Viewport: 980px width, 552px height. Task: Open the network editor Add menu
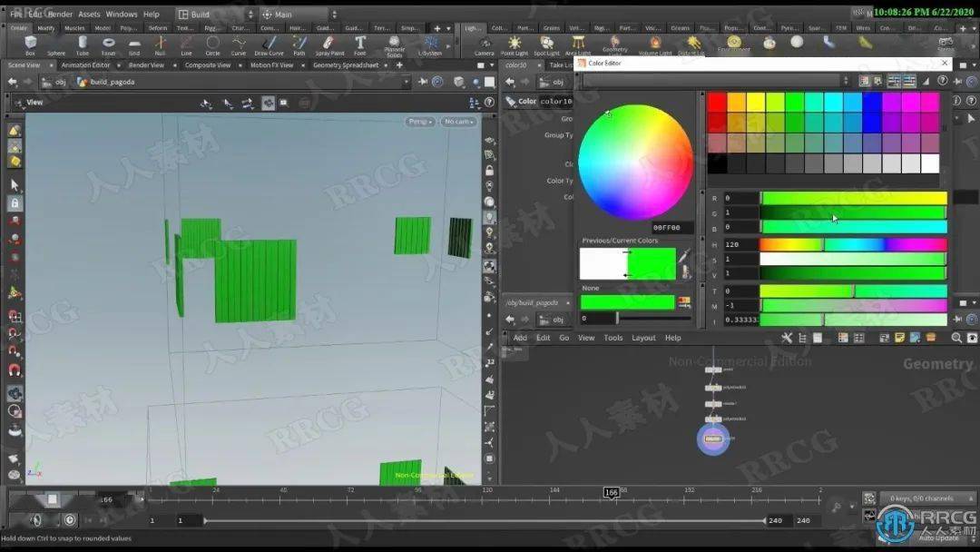(520, 338)
